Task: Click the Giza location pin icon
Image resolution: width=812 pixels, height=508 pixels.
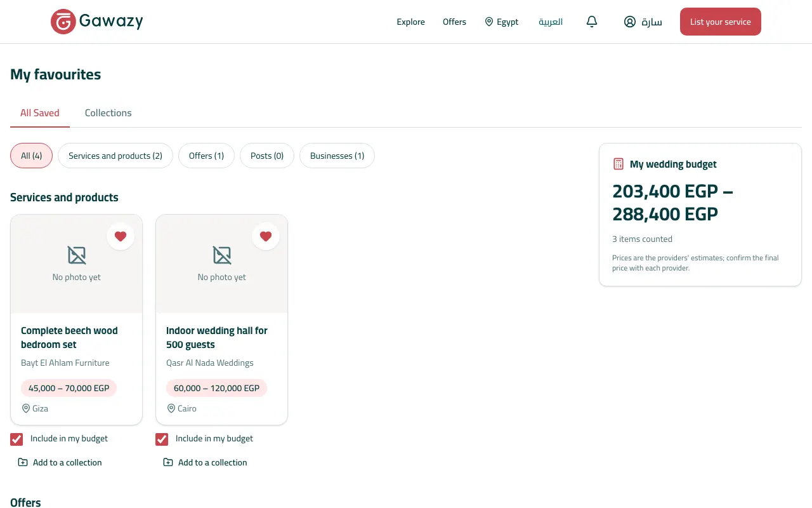Action: point(26,408)
